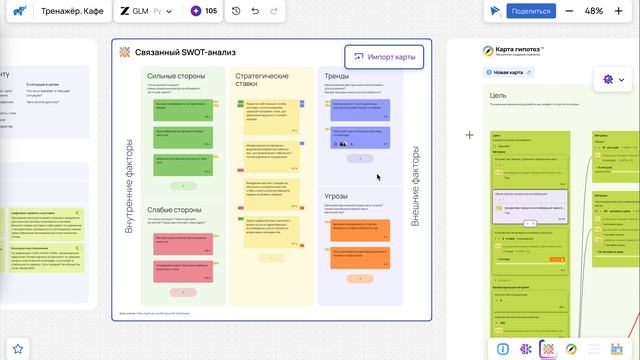Click the 'Сильные стороны' section title
Screen dimensions: 640x360
(x=176, y=76)
